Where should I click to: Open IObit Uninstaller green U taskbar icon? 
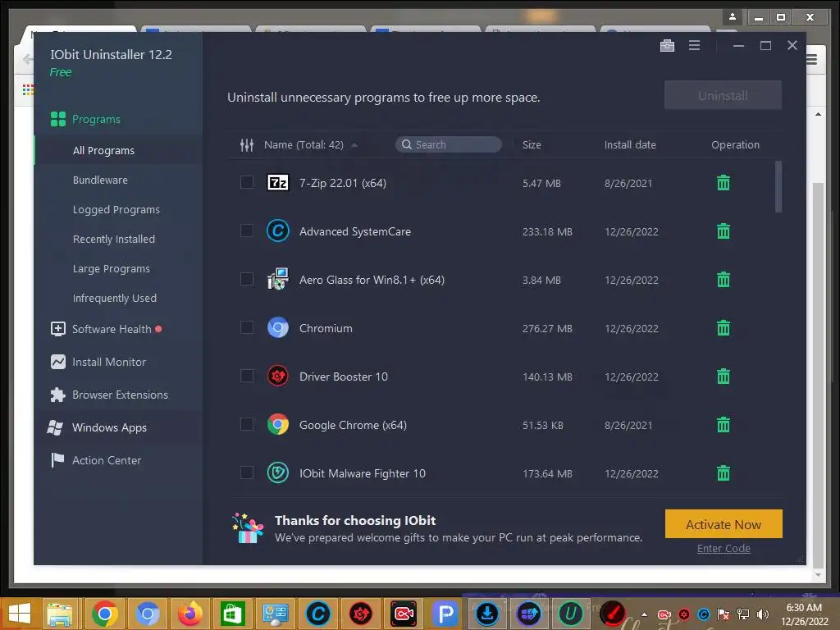(570, 614)
